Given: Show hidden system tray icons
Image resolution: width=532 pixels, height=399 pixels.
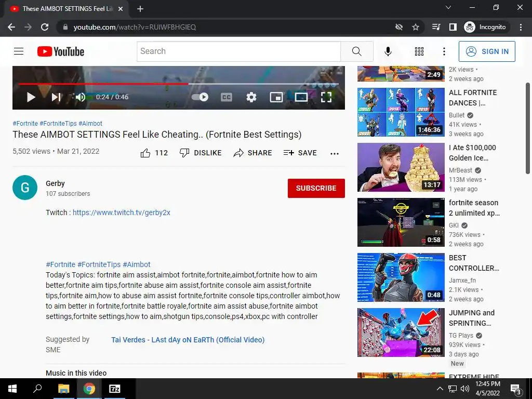Looking at the screenshot, I should (440, 389).
